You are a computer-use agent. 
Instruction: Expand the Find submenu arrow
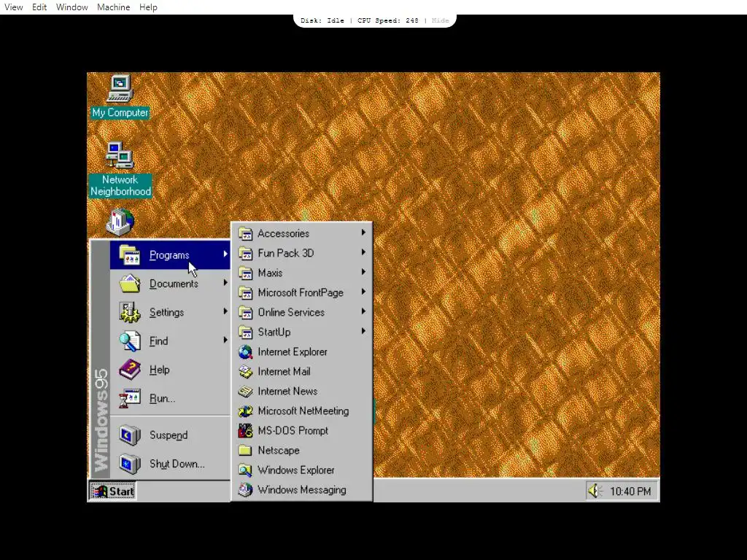[225, 340]
